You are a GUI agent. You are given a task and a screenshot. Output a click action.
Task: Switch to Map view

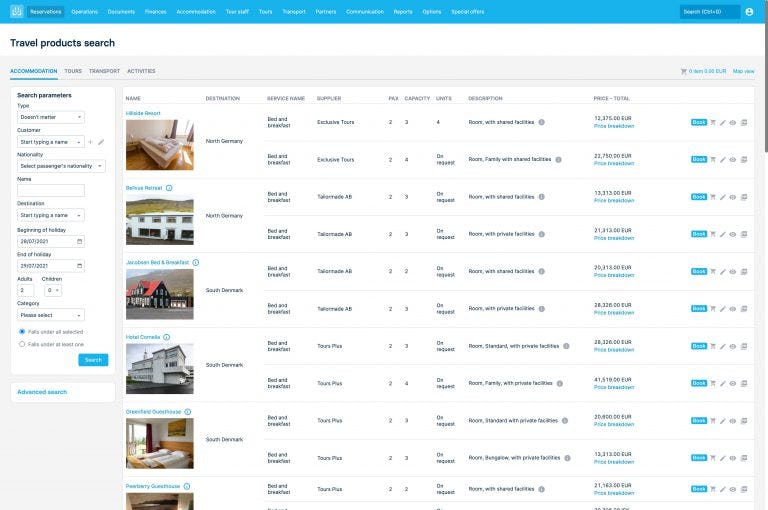(744, 71)
